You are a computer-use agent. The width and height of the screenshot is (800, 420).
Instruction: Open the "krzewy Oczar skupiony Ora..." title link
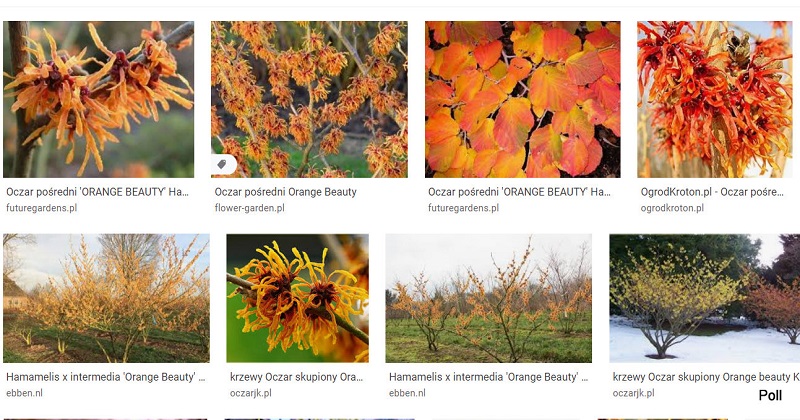coord(296,377)
